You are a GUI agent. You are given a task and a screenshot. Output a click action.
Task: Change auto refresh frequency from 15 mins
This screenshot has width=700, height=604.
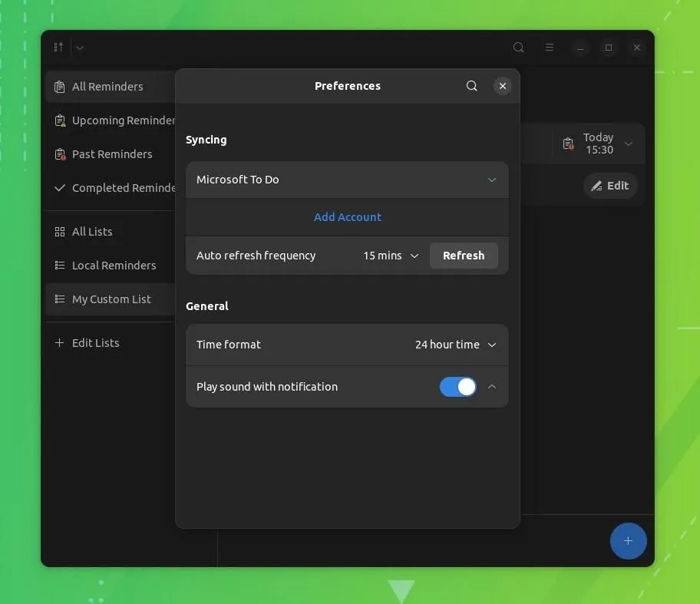pos(390,256)
